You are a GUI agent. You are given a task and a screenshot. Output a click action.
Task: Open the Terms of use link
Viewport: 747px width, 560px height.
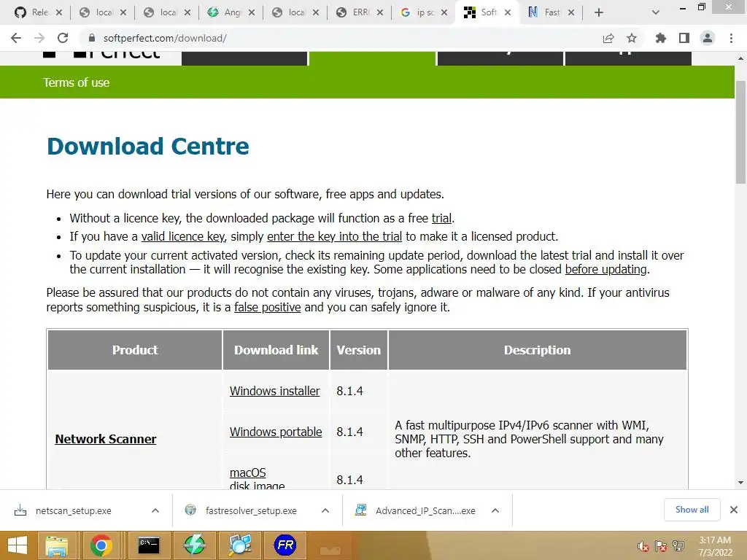[76, 82]
